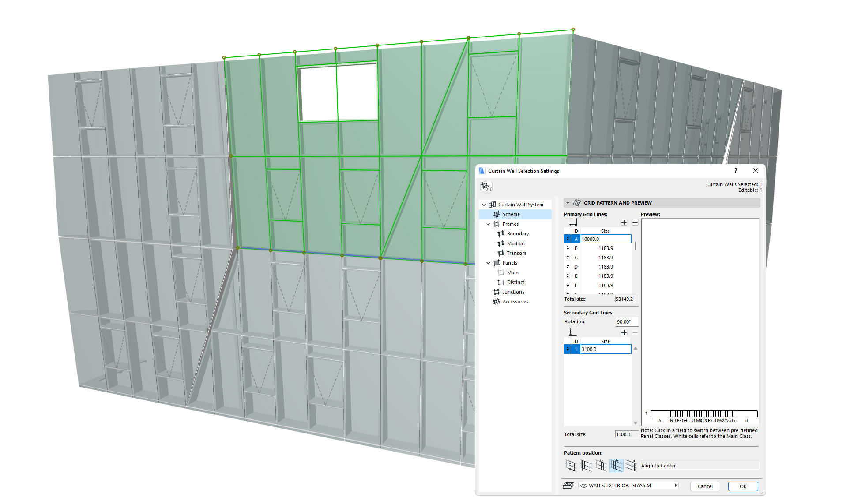This screenshot has height=504, width=854.
Task: Collapse the Grid Pattern and Preview section
Action: [568, 203]
